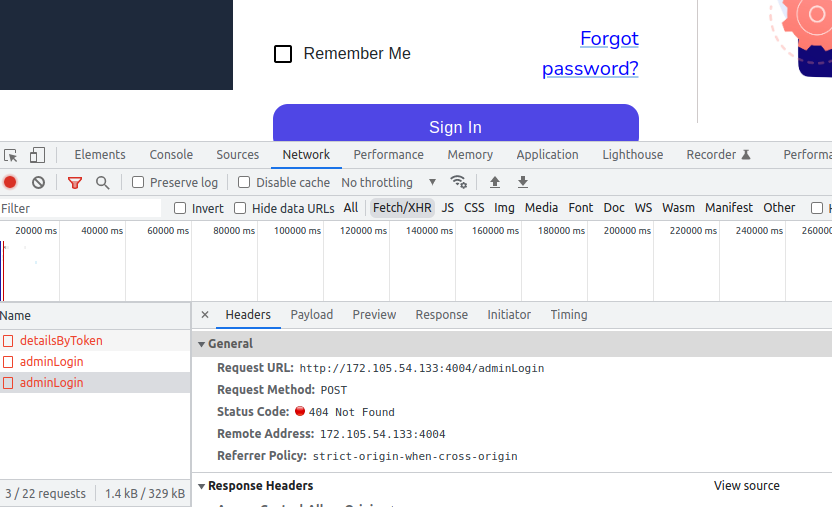The width and height of the screenshot is (832, 507).
Task: Open the No throttling dropdown
Action: (388, 182)
